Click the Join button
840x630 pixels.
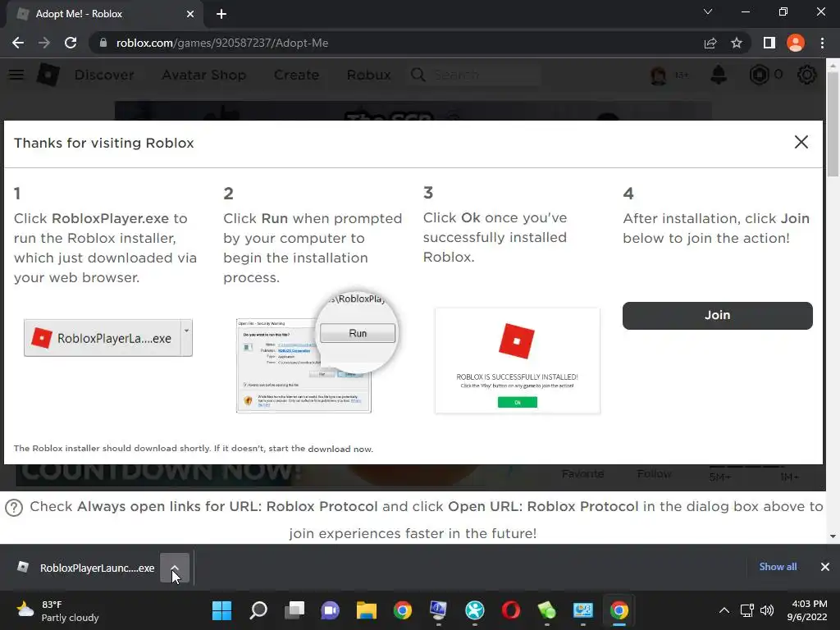tap(717, 316)
